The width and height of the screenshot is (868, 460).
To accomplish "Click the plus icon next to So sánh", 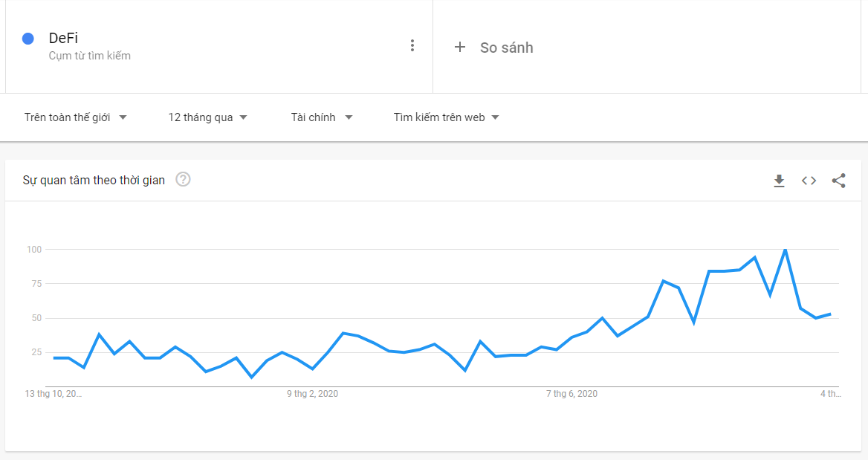I will (459, 47).
